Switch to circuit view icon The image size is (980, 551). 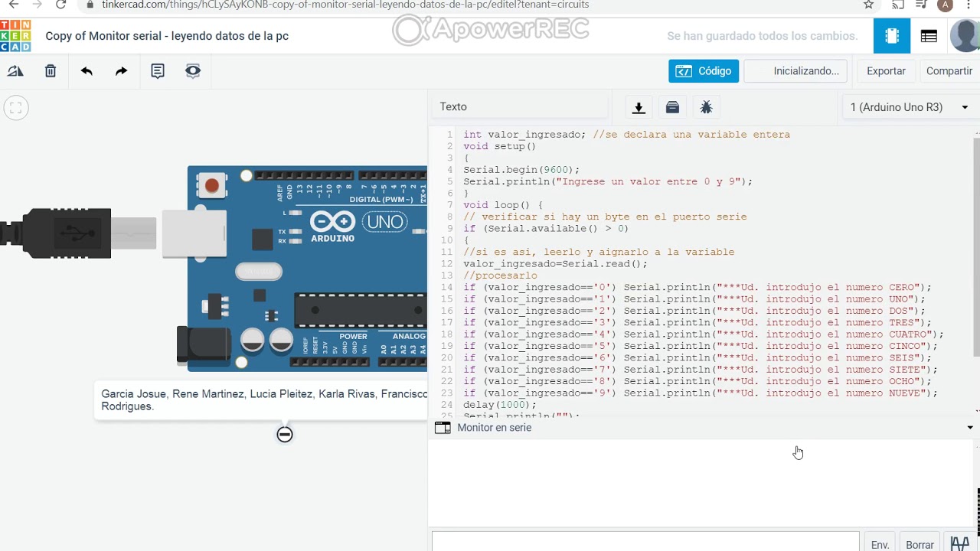[x=892, y=36]
